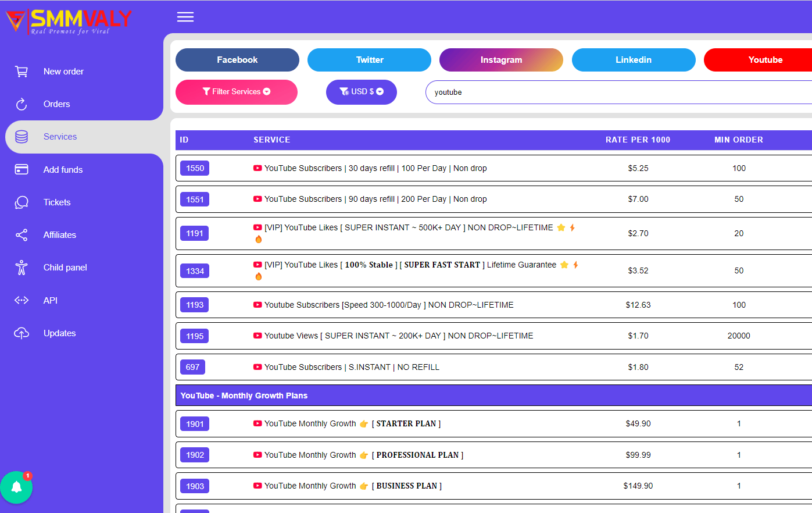Screen dimensions: 812x513
Task: Click the Updates cloud icon
Action: [x=22, y=333]
